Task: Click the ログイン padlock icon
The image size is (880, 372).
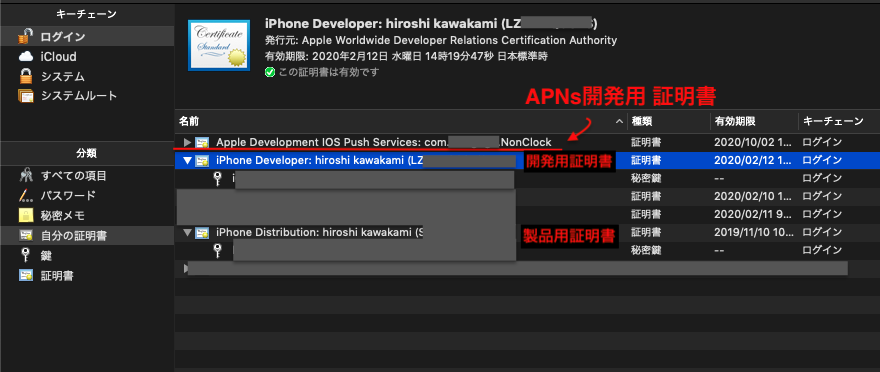Action: [x=26, y=36]
